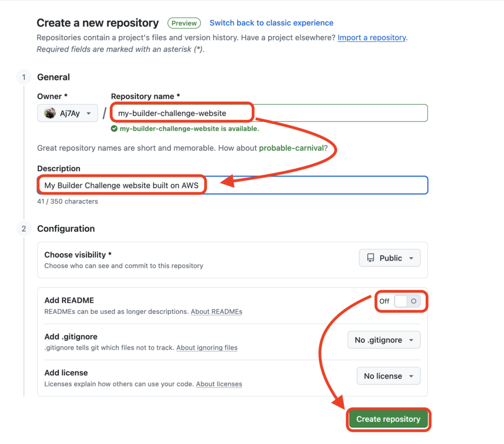Open the About READMEs link
Image resolution: width=504 pixels, height=444 pixels.
tap(217, 311)
